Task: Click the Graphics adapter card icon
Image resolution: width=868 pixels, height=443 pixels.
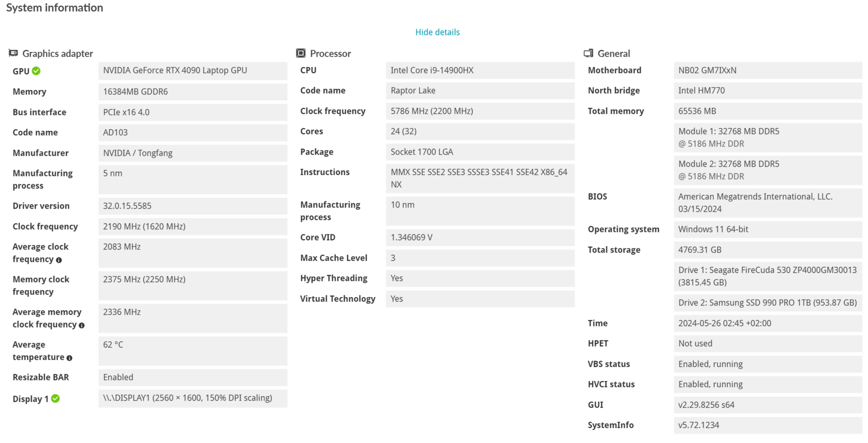Action: click(x=13, y=53)
